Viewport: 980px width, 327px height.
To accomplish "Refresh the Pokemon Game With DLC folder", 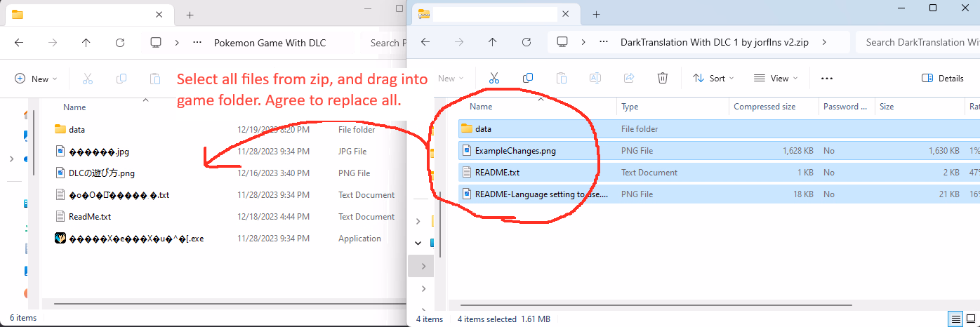I will pyautogui.click(x=120, y=43).
